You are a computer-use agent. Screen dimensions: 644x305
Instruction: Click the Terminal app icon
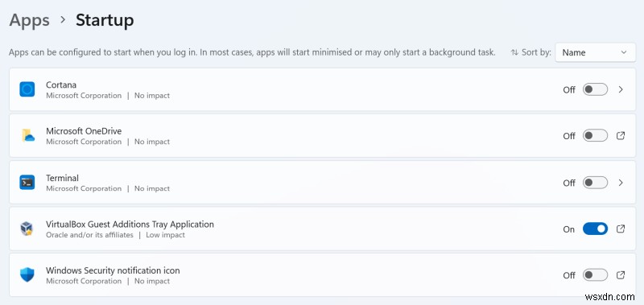click(27, 182)
